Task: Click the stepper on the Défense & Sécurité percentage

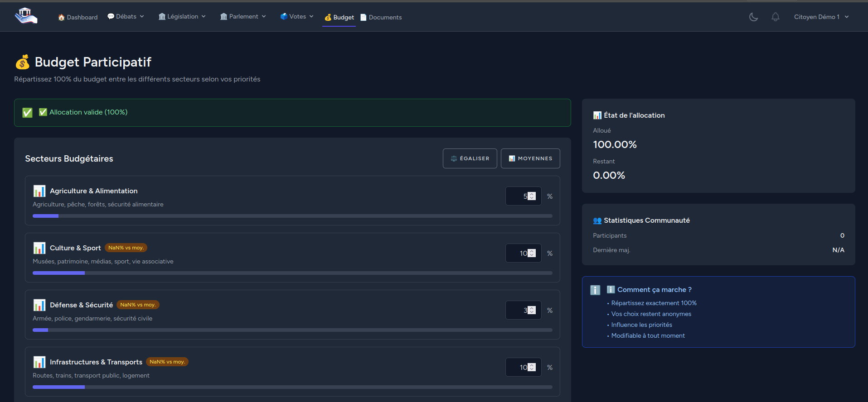Action: (532, 311)
